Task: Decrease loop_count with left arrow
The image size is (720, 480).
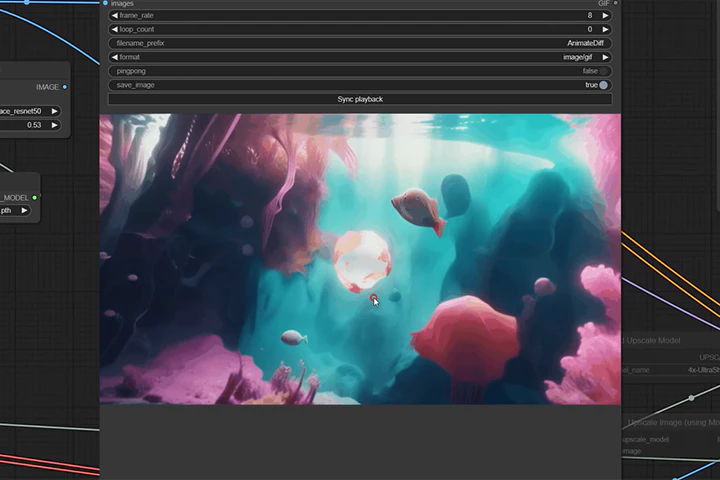Action: [x=114, y=29]
